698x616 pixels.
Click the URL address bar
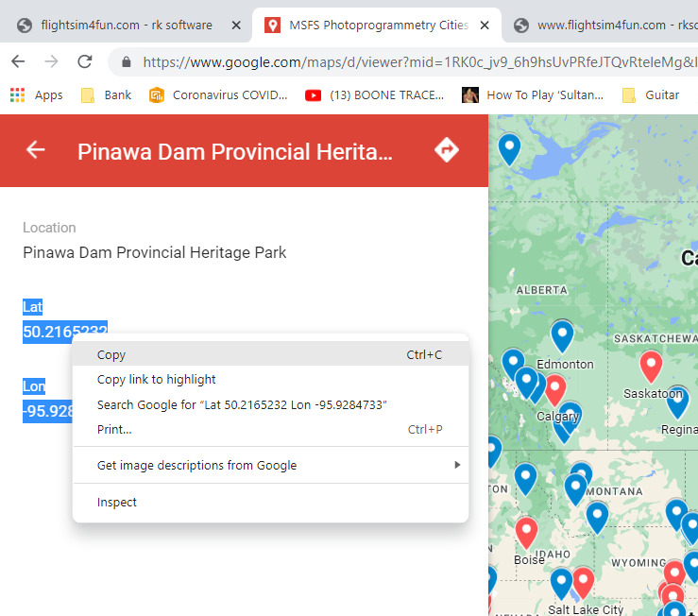[416, 63]
